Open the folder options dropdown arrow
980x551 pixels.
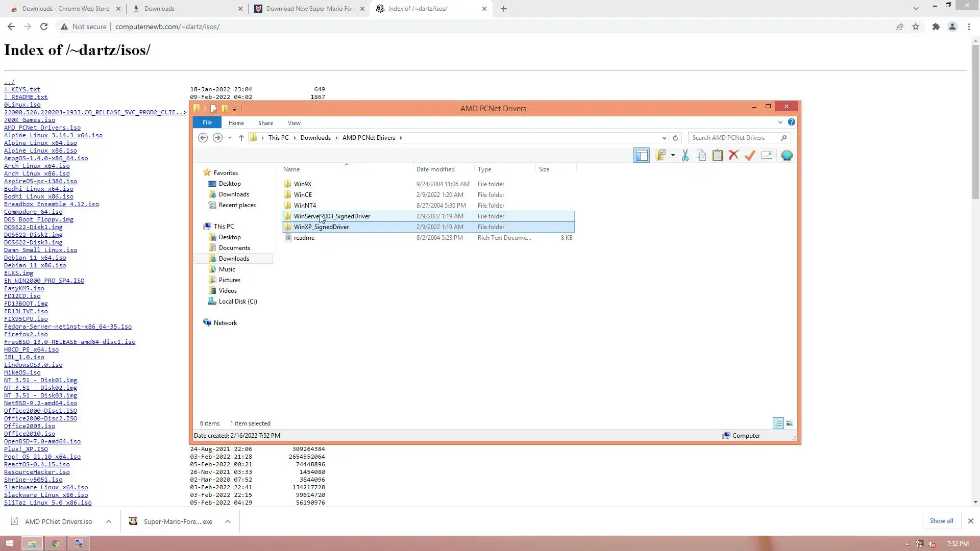pyautogui.click(x=673, y=156)
